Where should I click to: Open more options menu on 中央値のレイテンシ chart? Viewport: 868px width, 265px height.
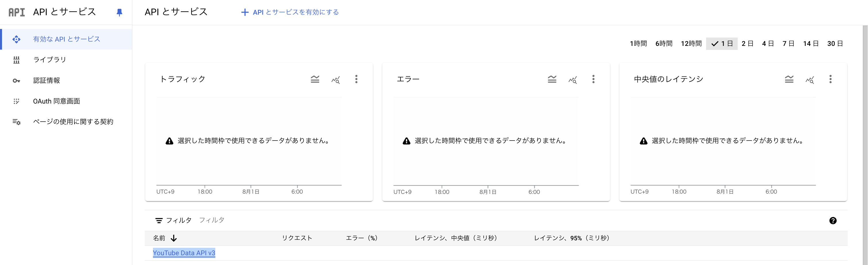coord(831,79)
